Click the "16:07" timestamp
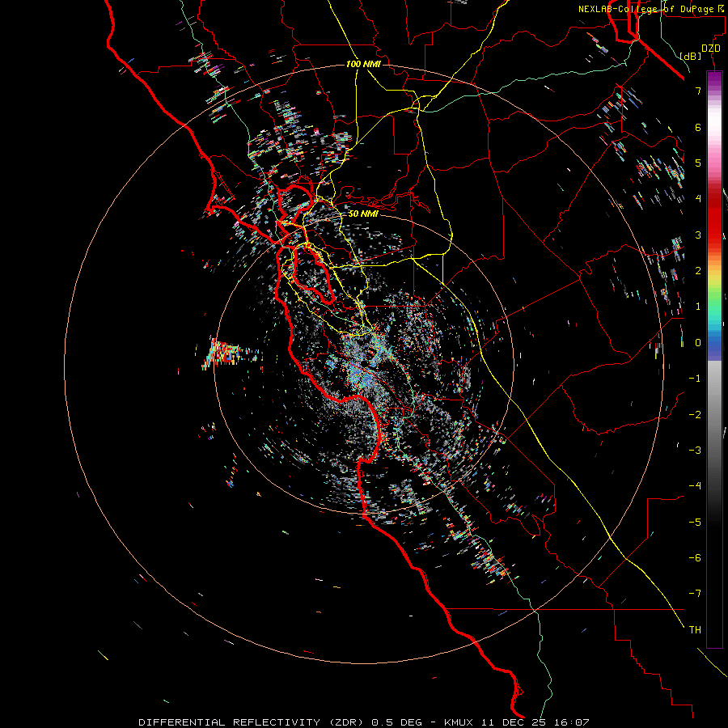Viewport: 728px width, 728px height. 571,722
